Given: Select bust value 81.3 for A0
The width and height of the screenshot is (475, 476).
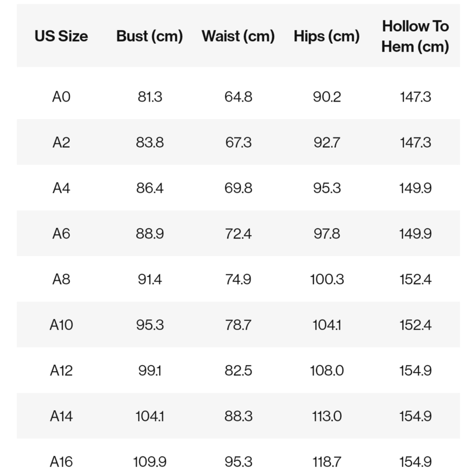Looking at the screenshot, I should pos(150,97).
